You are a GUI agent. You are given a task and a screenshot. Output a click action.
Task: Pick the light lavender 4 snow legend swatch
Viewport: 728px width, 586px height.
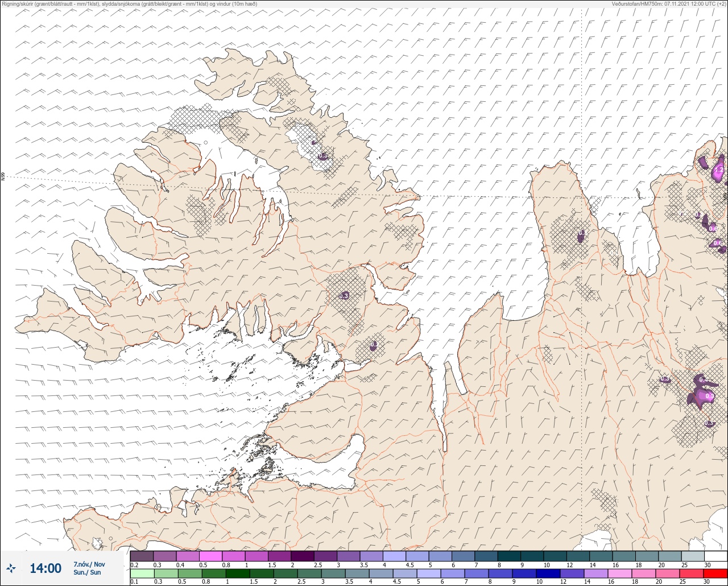pos(394,556)
